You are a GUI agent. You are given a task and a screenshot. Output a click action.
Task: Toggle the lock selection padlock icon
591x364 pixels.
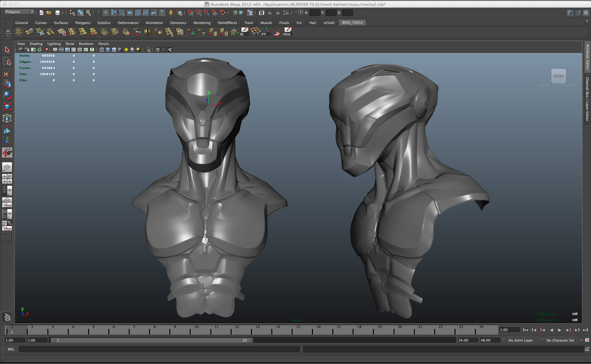[x=171, y=13]
